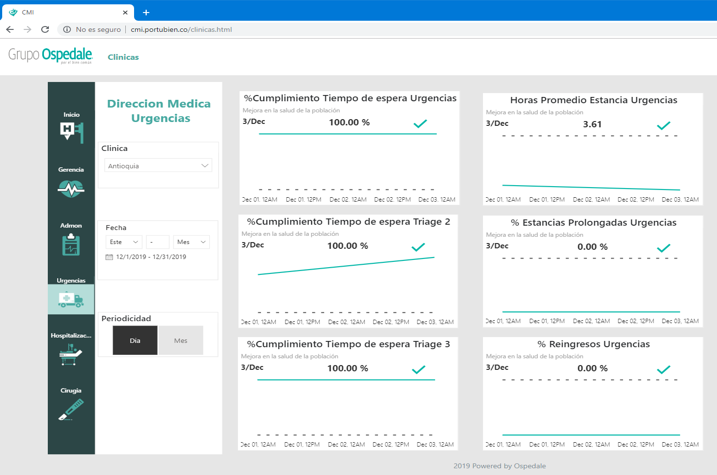Screen dimensions: 717x475
Task: Click the Clinicas navigation tab
Action: [x=123, y=57]
